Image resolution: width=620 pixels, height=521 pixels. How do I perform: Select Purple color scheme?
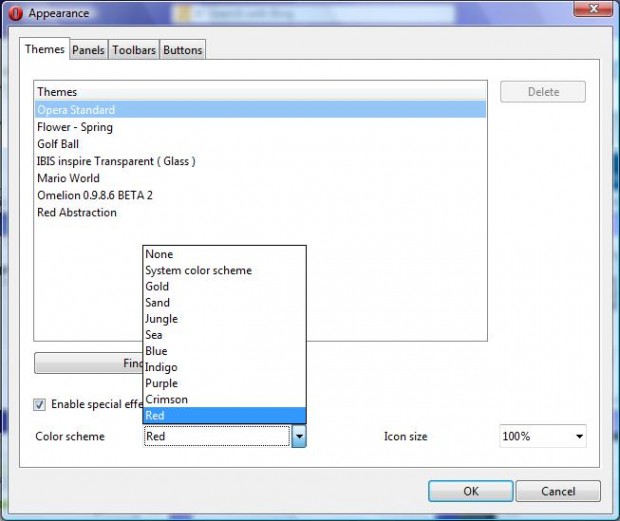coord(224,383)
